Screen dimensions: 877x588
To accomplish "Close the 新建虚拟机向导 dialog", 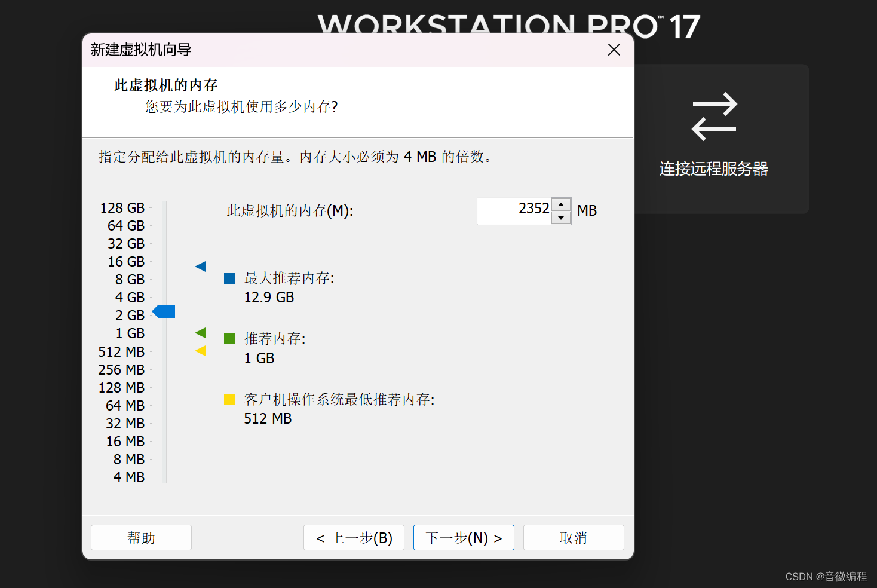I will (614, 50).
